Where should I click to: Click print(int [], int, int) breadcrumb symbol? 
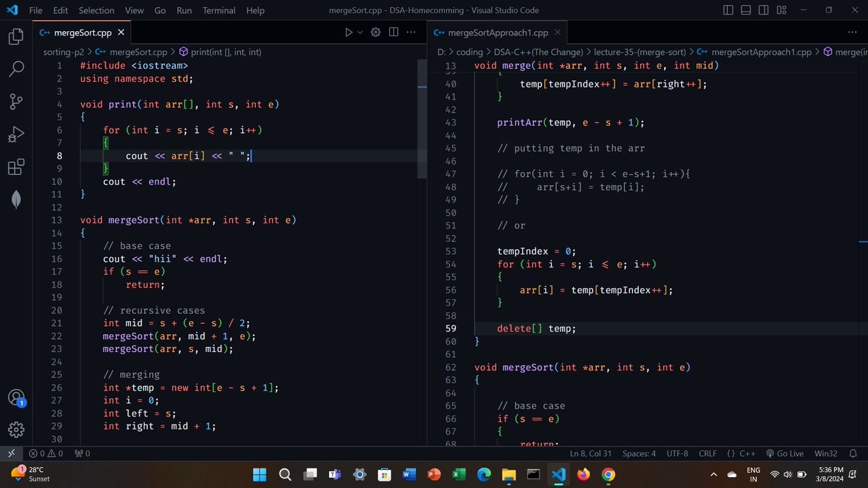[x=219, y=52]
